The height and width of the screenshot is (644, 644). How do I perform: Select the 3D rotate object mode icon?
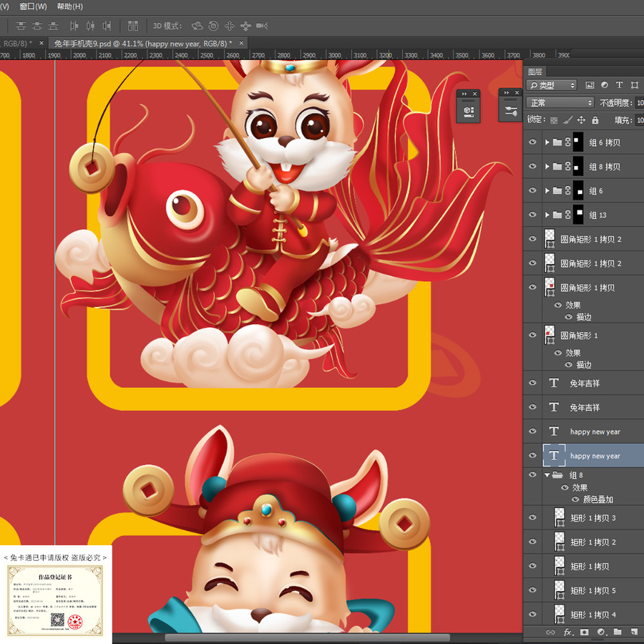[x=197, y=26]
